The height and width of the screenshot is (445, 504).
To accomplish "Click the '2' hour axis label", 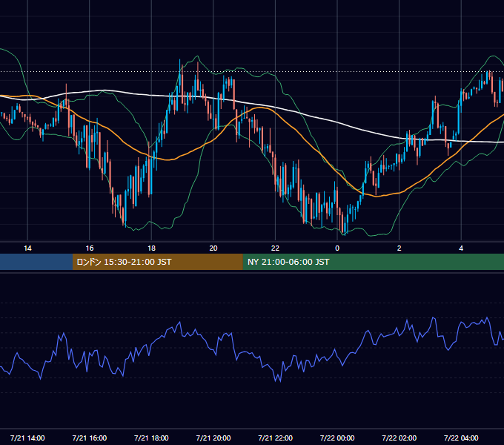I will click(x=399, y=248).
